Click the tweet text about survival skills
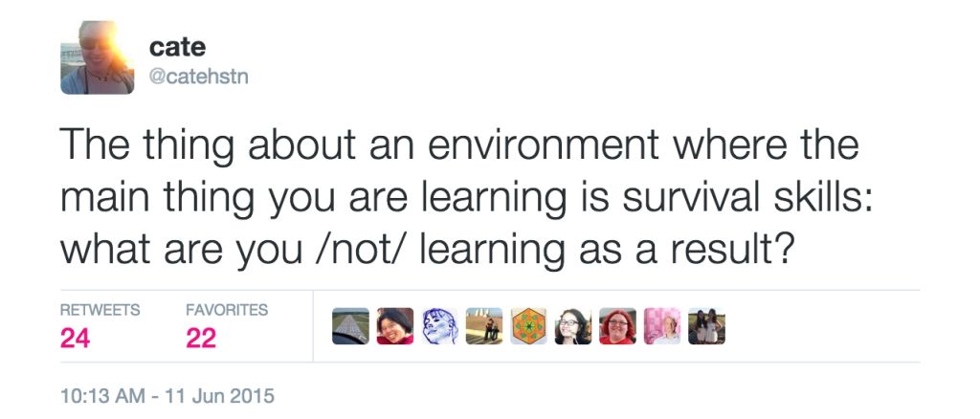The height and width of the screenshot is (419, 980). 459,198
